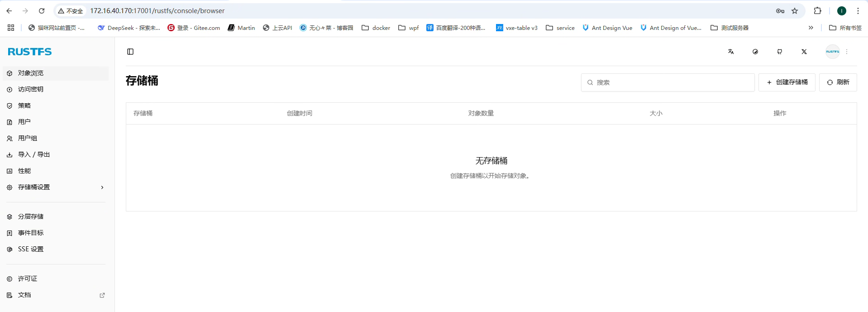868x312 pixels.
Task: Open the X (Twitter) link icon
Action: 804,52
